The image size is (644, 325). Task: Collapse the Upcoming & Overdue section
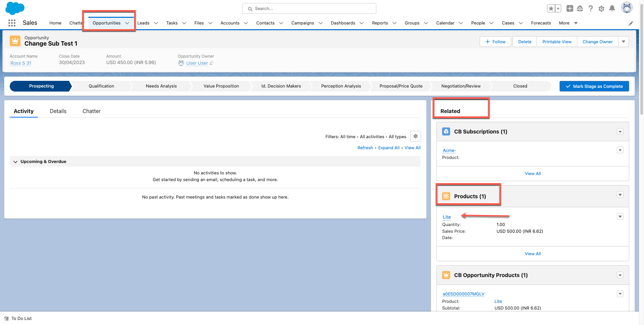15,162
